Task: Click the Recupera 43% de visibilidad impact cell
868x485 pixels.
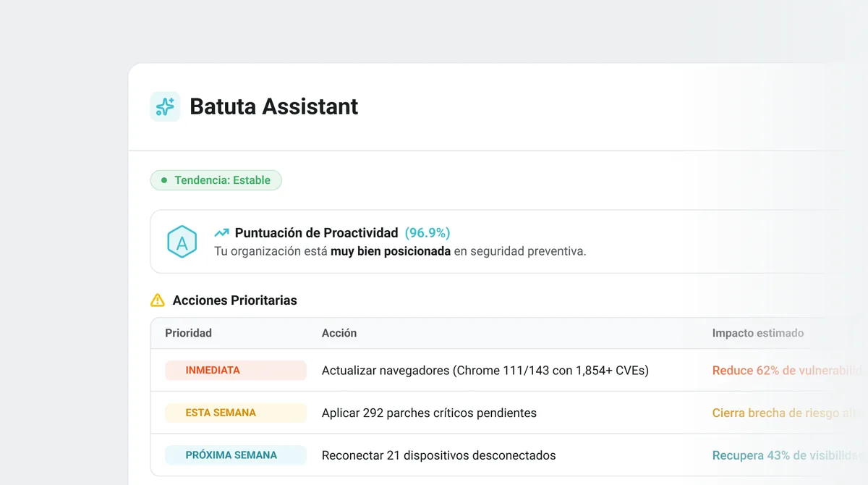Action: [788, 456]
